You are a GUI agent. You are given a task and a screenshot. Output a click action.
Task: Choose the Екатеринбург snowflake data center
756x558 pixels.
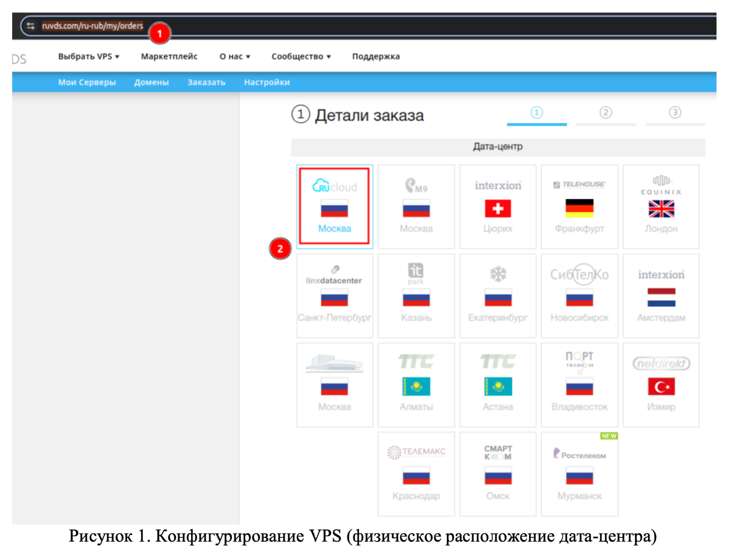[498, 295]
